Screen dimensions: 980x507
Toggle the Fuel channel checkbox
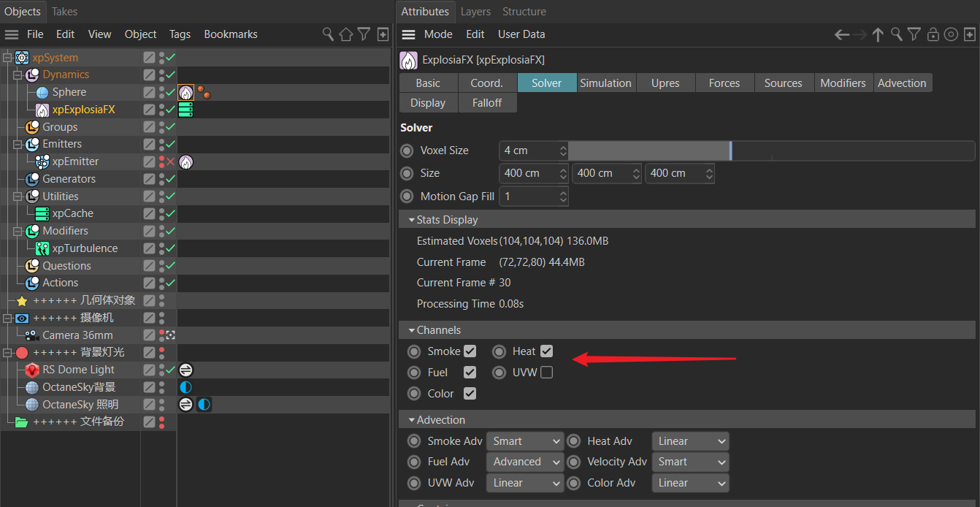point(470,373)
